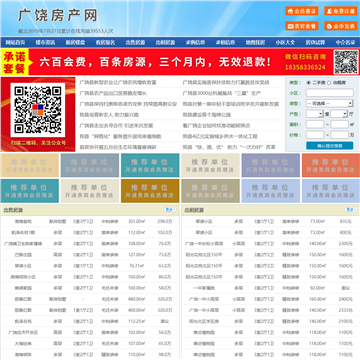
Task: Click the minimum 面积 input field
Action: 315,125
